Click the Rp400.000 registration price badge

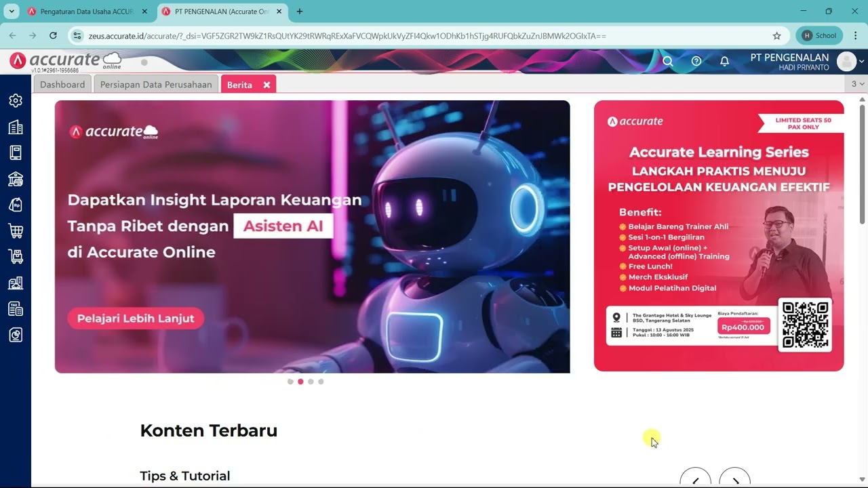coord(743,327)
